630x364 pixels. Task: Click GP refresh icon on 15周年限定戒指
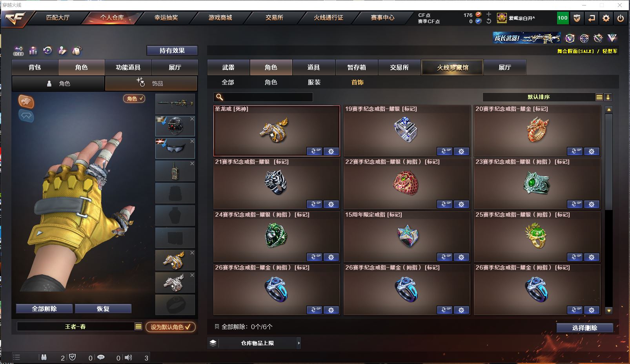coord(444,257)
